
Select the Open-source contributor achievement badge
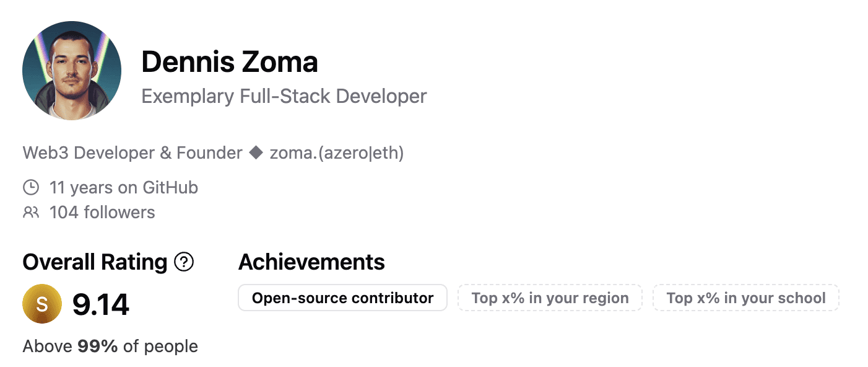point(342,298)
